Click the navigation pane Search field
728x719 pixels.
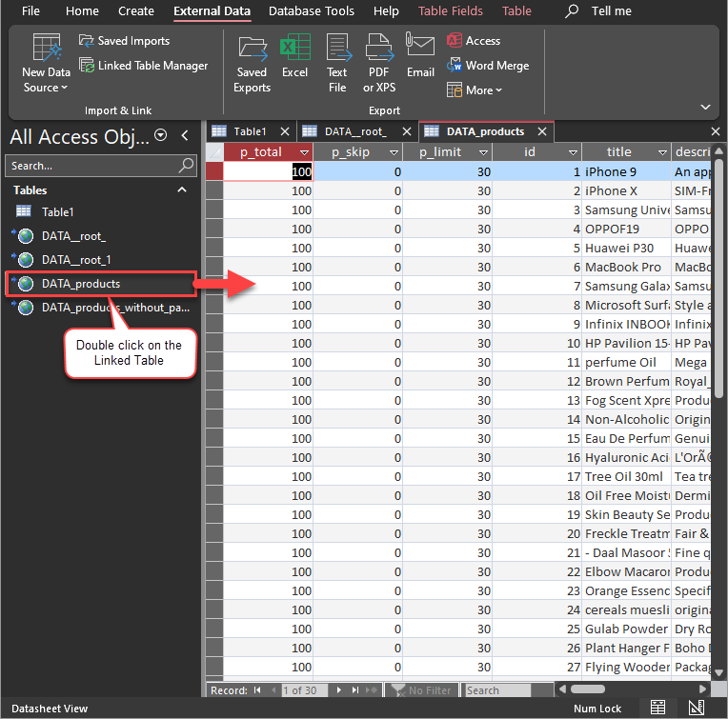[92, 166]
